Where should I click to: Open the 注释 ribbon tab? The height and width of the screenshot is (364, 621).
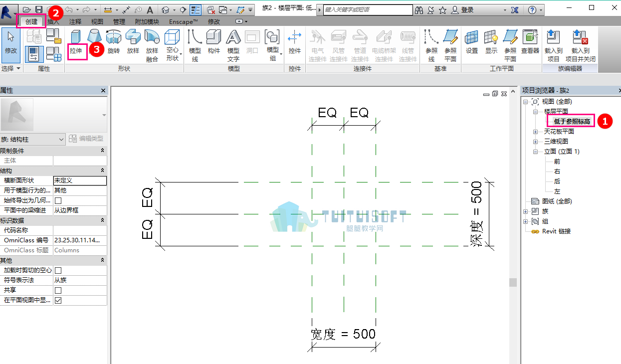point(75,21)
